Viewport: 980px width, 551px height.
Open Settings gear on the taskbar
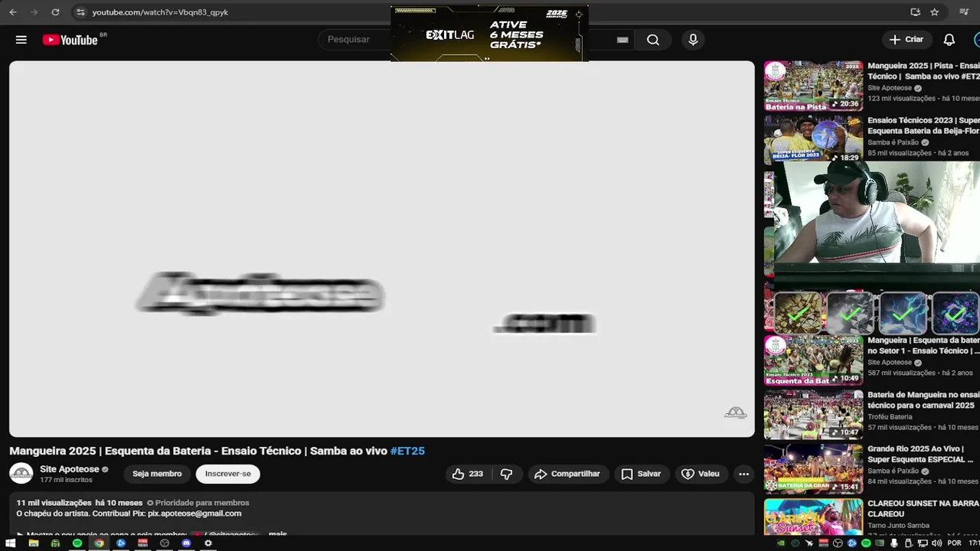[207, 543]
